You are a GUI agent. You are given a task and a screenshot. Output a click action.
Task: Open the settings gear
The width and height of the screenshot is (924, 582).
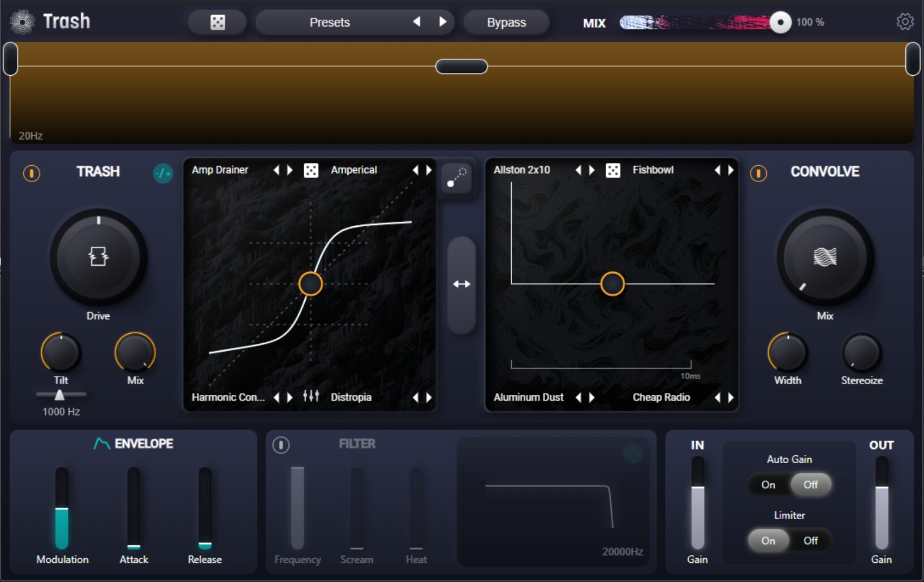pos(905,22)
